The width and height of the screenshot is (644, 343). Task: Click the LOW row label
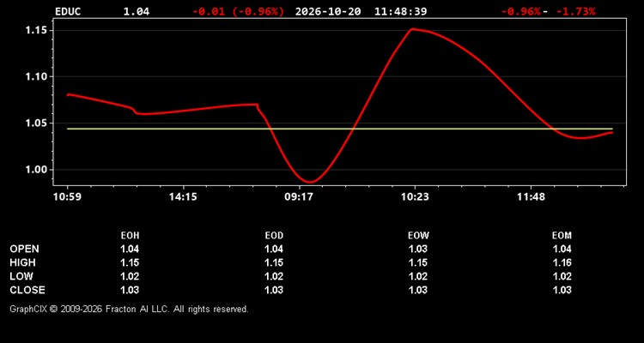click(21, 276)
